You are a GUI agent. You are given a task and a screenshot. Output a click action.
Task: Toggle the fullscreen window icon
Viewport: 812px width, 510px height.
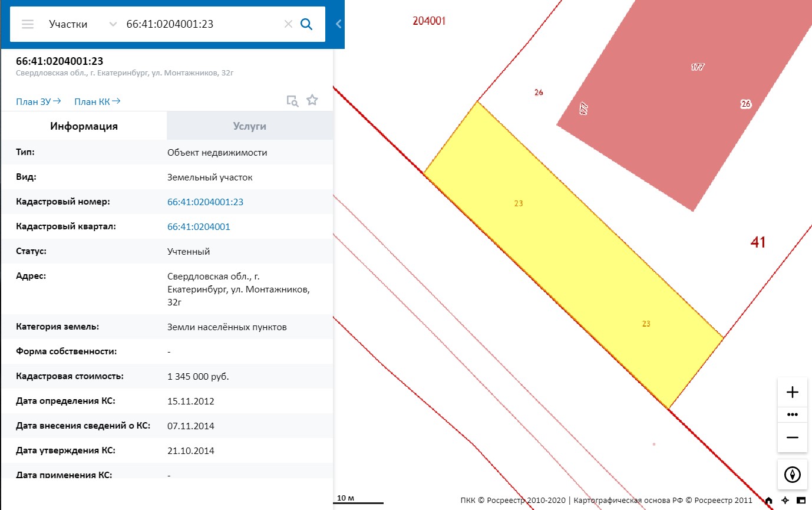point(801,501)
